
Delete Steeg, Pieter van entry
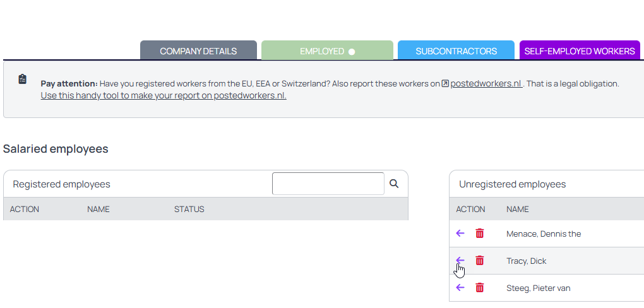pos(479,287)
